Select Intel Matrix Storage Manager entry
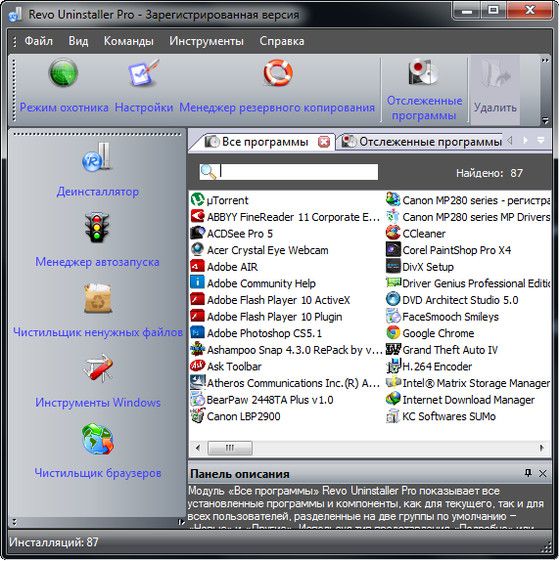This screenshot has width=560, height=561. [x=468, y=383]
